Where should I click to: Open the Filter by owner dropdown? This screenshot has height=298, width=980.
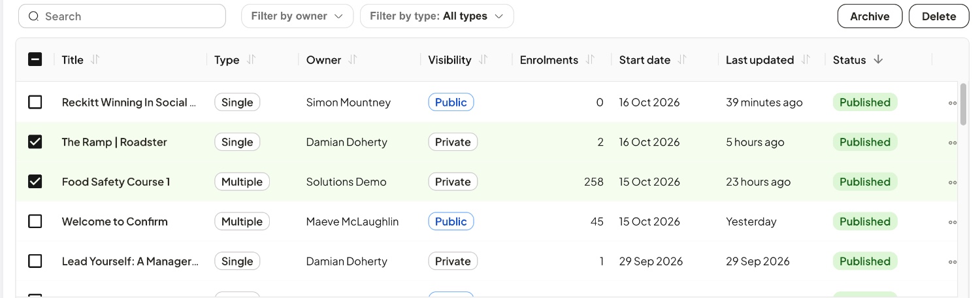(297, 16)
